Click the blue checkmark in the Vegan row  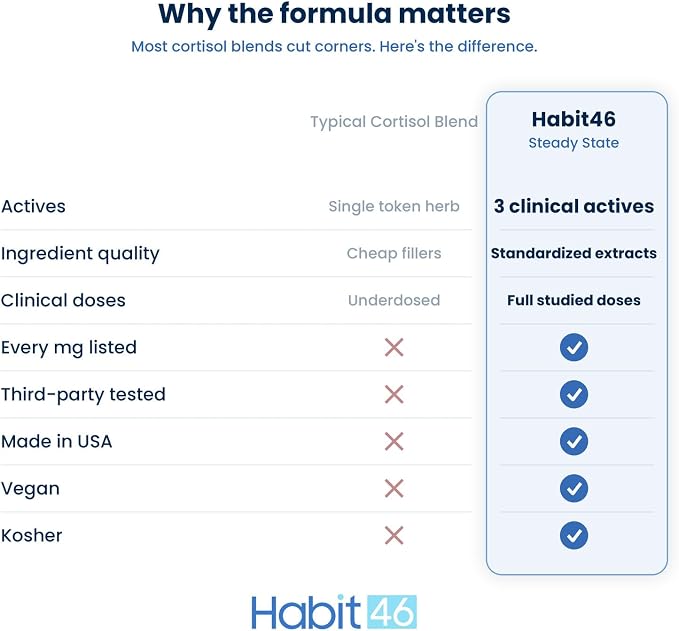coord(573,489)
